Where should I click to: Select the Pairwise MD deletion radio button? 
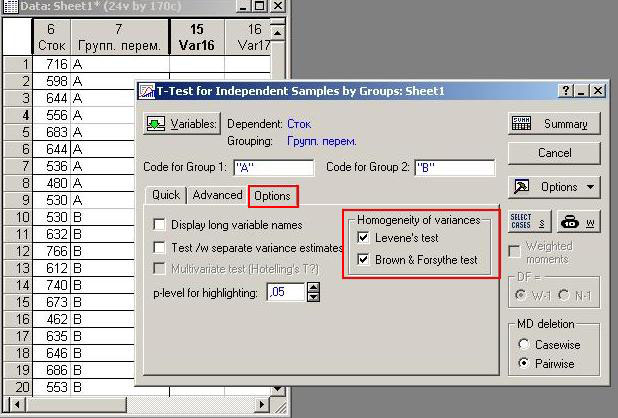(x=523, y=363)
